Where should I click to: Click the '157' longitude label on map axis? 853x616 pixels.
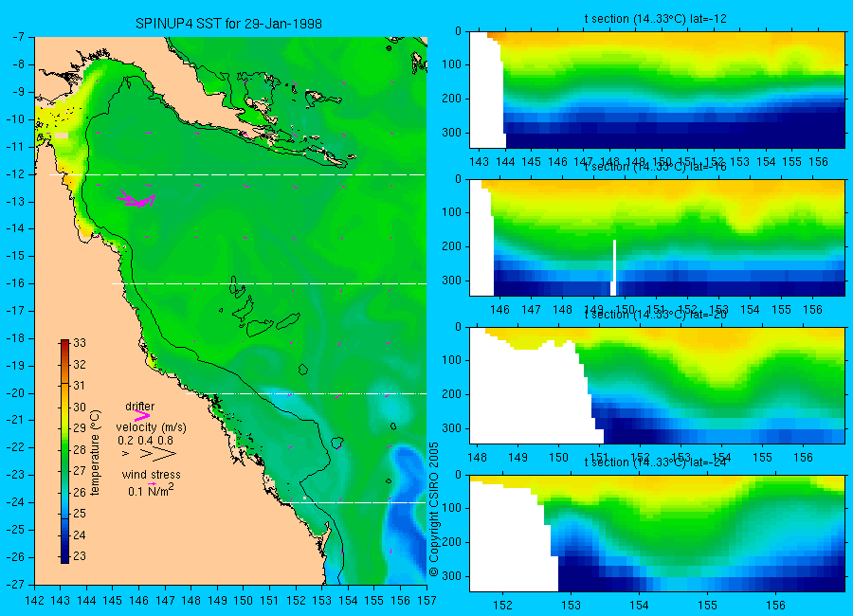[x=426, y=600]
